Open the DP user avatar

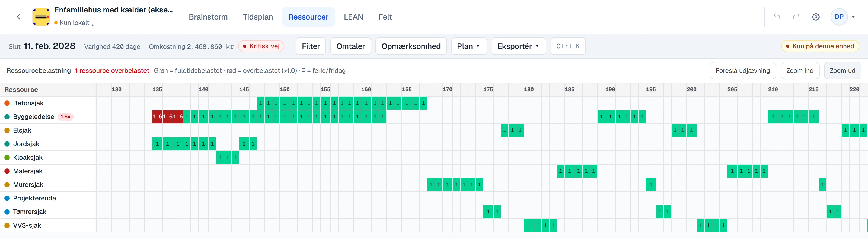click(x=839, y=17)
